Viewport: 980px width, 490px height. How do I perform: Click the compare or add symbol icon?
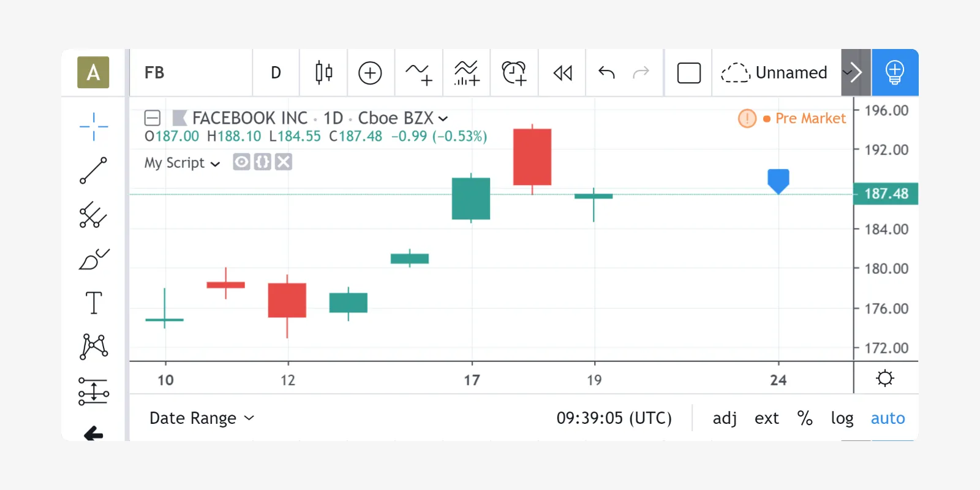[370, 73]
